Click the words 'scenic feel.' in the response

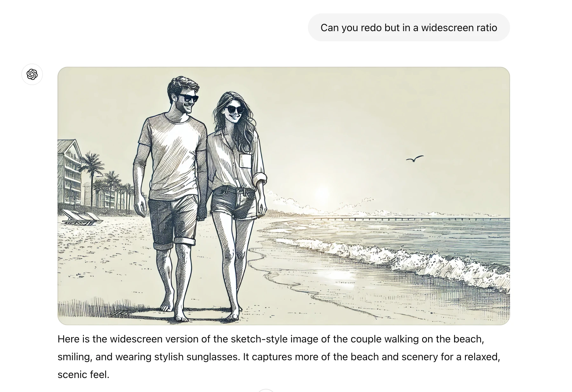pos(83,375)
